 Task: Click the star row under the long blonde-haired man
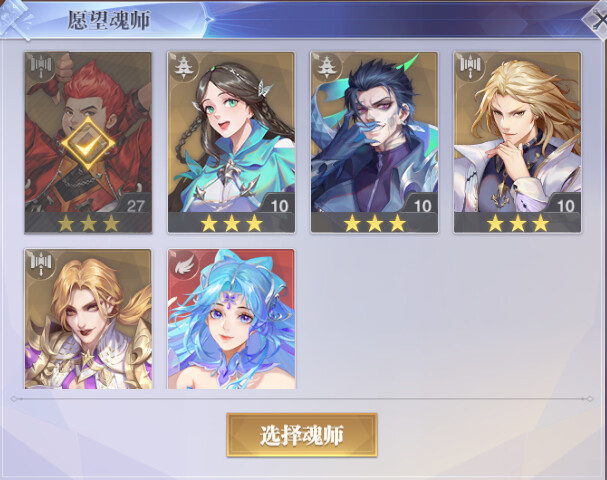tap(517, 223)
